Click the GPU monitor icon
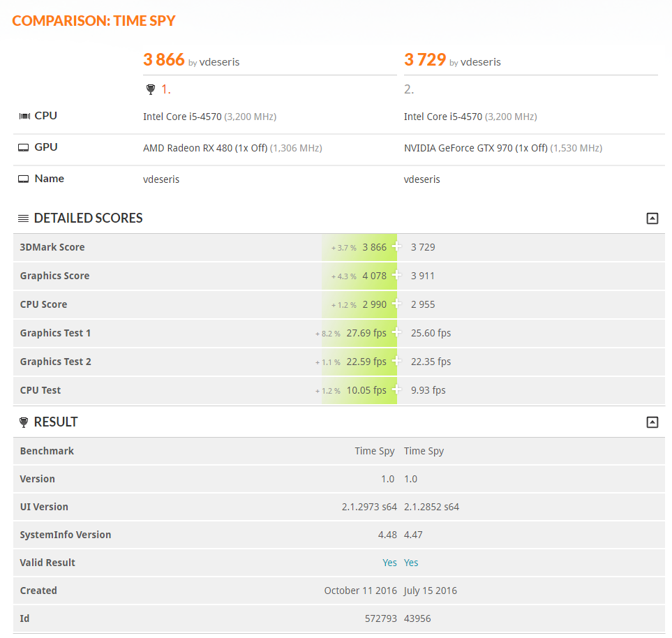This screenshot has height=638, width=672. [24, 147]
